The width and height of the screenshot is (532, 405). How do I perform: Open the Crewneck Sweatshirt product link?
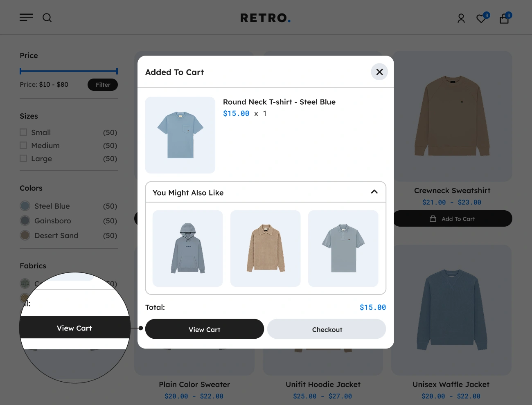coord(452,191)
